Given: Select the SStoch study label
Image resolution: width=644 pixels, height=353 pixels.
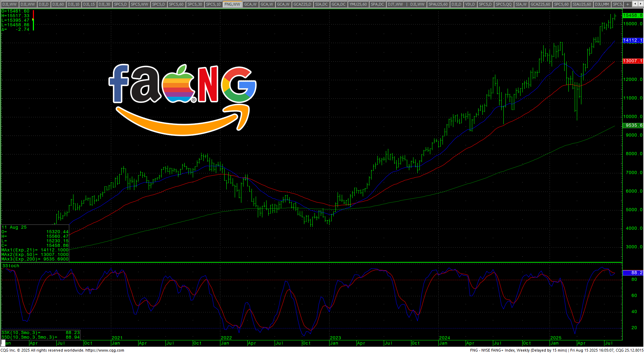Looking at the screenshot, I should pyautogui.click(x=11, y=266).
